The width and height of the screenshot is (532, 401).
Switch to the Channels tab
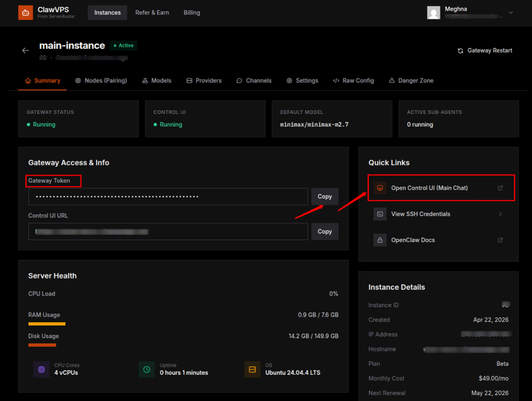(254, 81)
